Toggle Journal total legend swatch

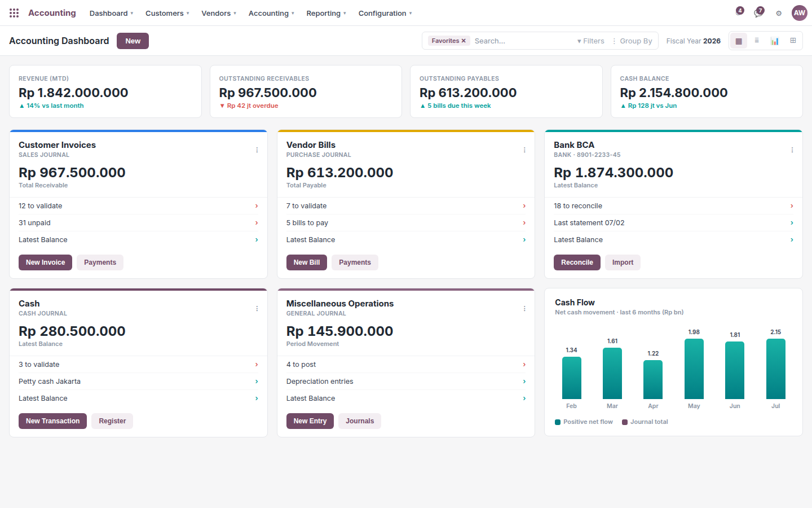pyautogui.click(x=625, y=422)
